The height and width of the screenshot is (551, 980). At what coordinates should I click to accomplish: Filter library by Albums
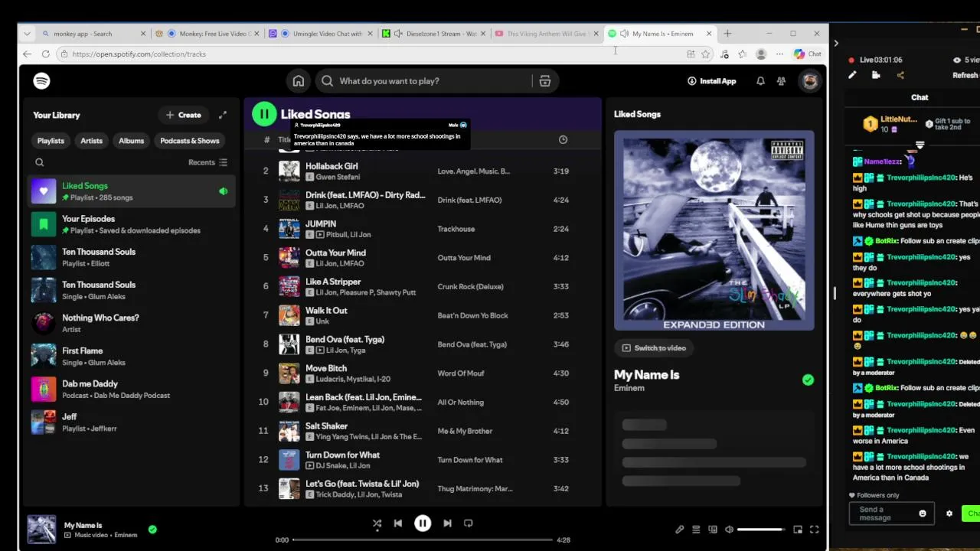(x=131, y=141)
